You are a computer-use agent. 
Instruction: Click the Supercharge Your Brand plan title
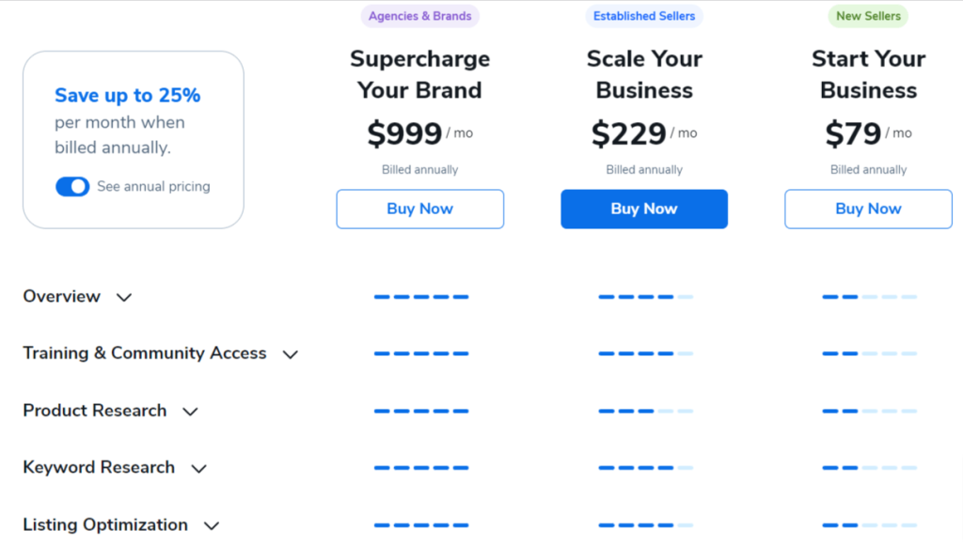420,74
